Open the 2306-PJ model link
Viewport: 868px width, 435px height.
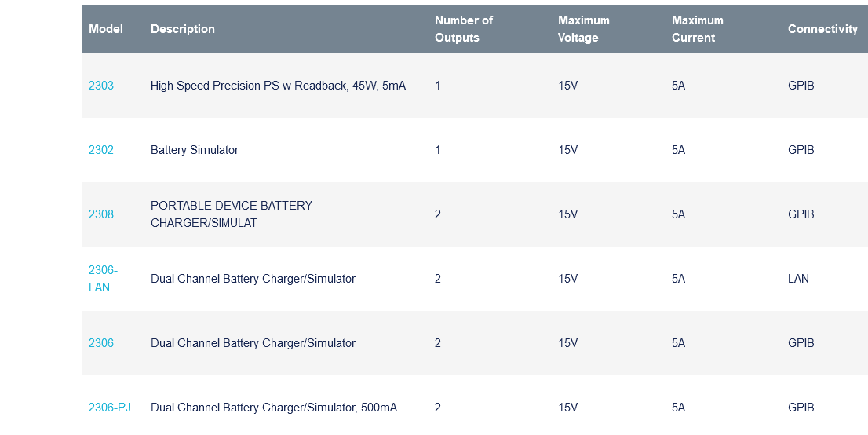coord(110,408)
